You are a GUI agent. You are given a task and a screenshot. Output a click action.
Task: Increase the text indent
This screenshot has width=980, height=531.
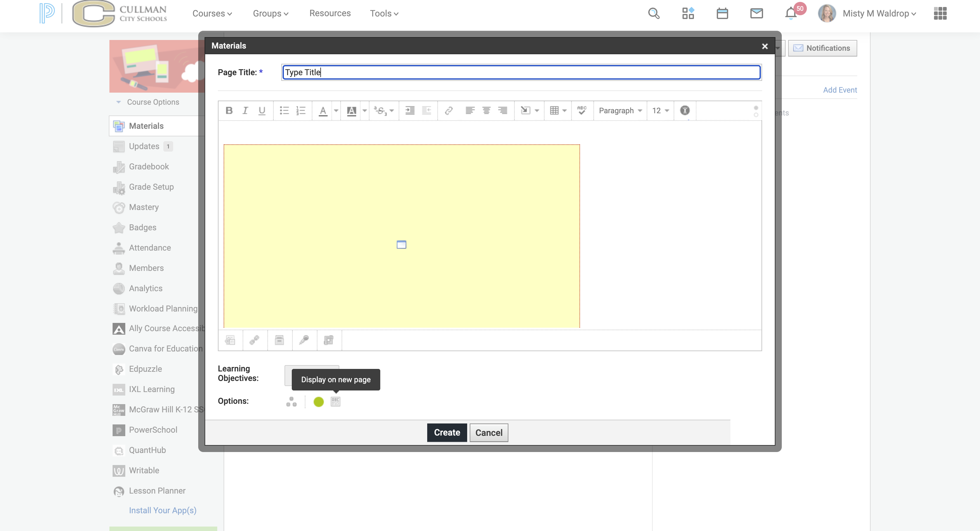click(410, 111)
